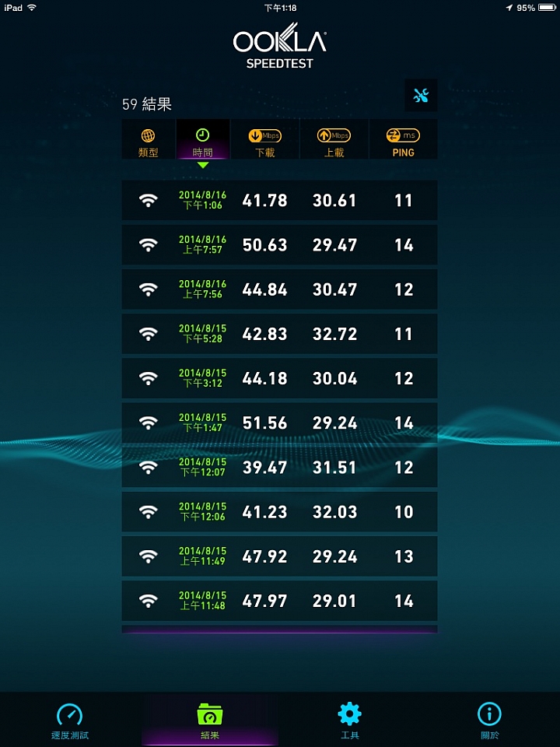Select the results folder tab

pos(209,721)
